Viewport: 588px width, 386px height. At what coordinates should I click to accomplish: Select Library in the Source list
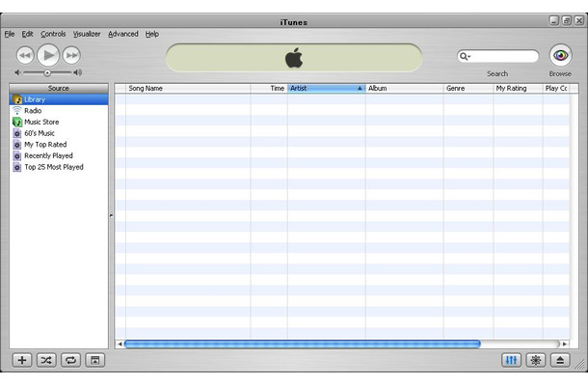point(59,99)
